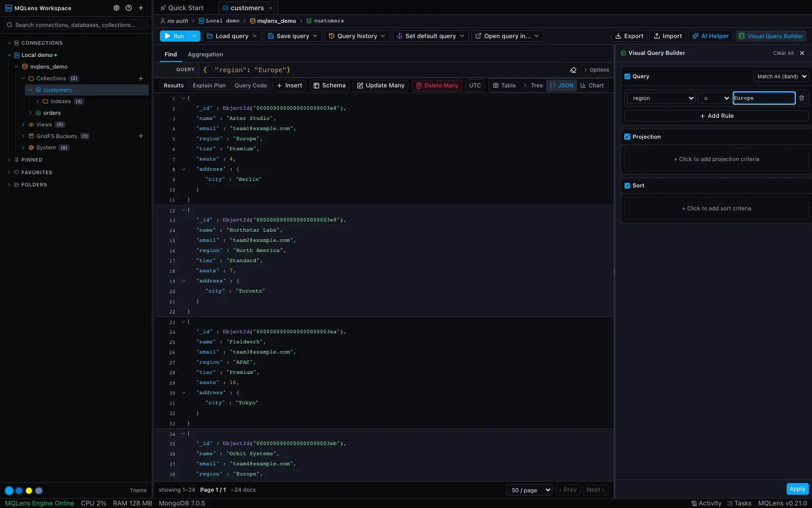The height and width of the screenshot is (508, 812).
Task: Select the light blue theme swatch
Action: point(9,490)
